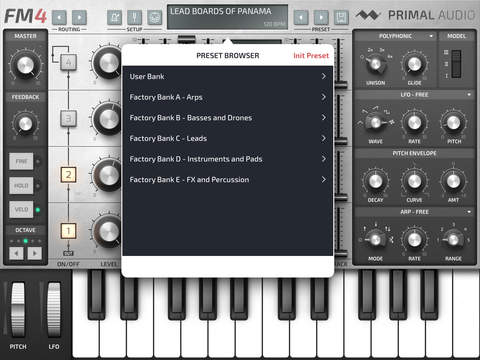The image size is (480, 360).
Task: Toggle operator 2 on/off box
Action: coord(68,175)
